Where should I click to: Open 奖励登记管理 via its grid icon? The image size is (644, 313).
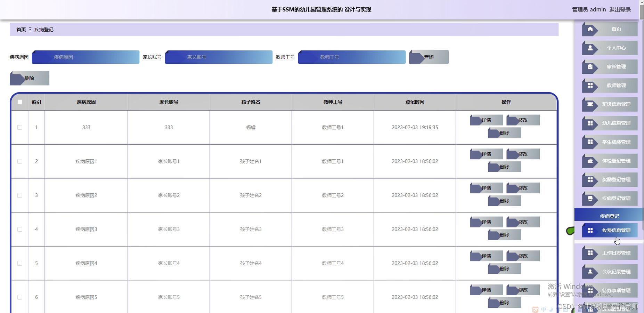[590, 180]
